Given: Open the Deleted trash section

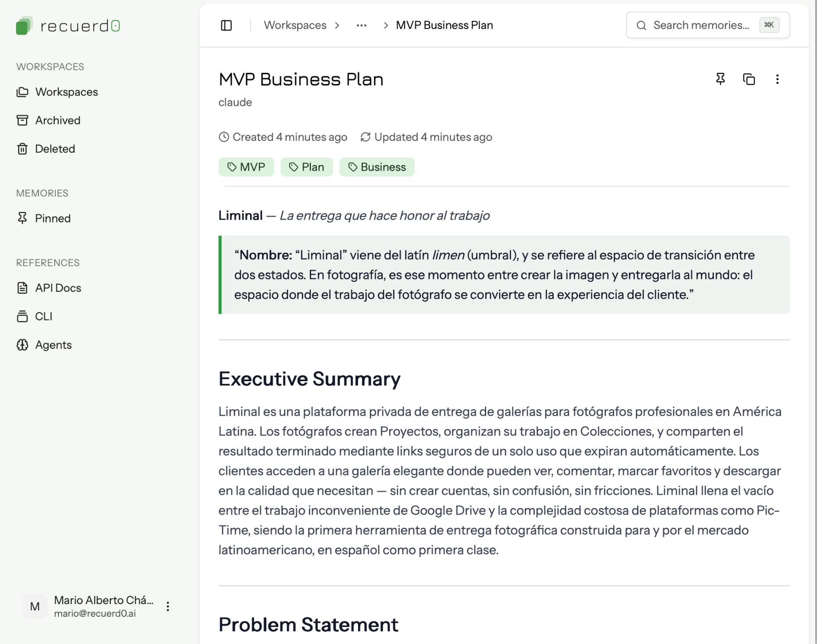Looking at the screenshot, I should [55, 149].
